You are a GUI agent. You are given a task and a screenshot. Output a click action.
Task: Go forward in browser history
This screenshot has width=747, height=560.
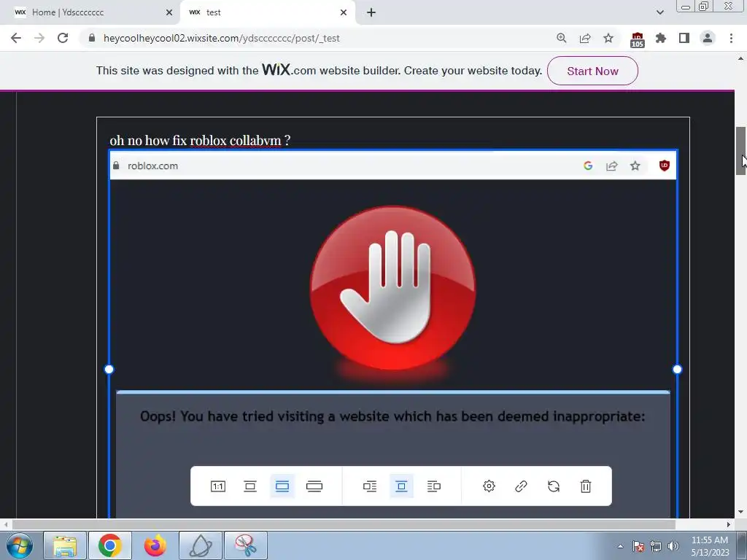[x=39, y=38]
